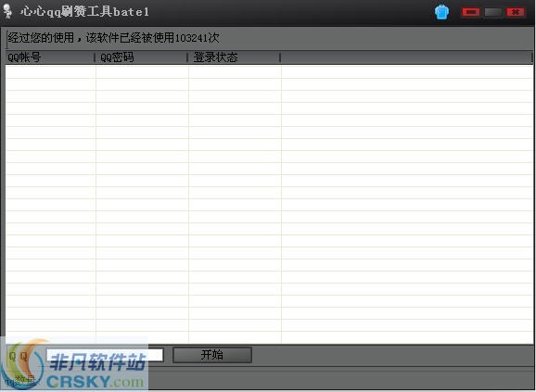Click the app logo icon in title bar

(7, 10)
